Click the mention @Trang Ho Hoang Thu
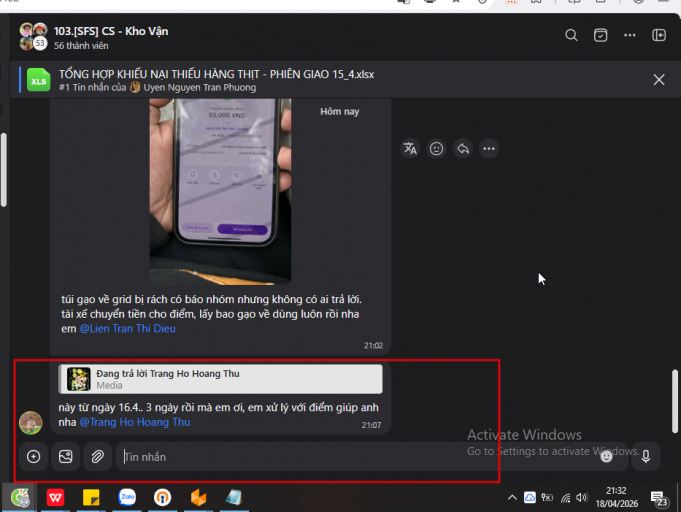Viewport: 681px width, 512px height. [135, 422]
